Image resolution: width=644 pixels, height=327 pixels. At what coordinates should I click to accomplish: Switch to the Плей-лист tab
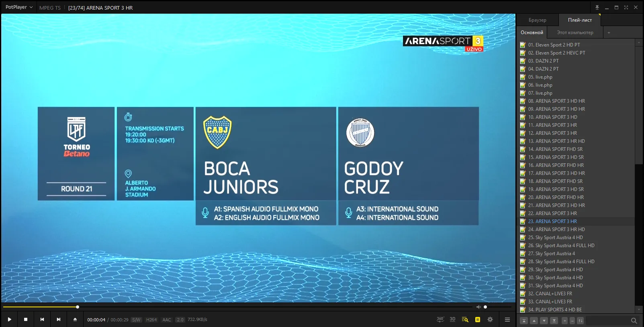[580, 20]
